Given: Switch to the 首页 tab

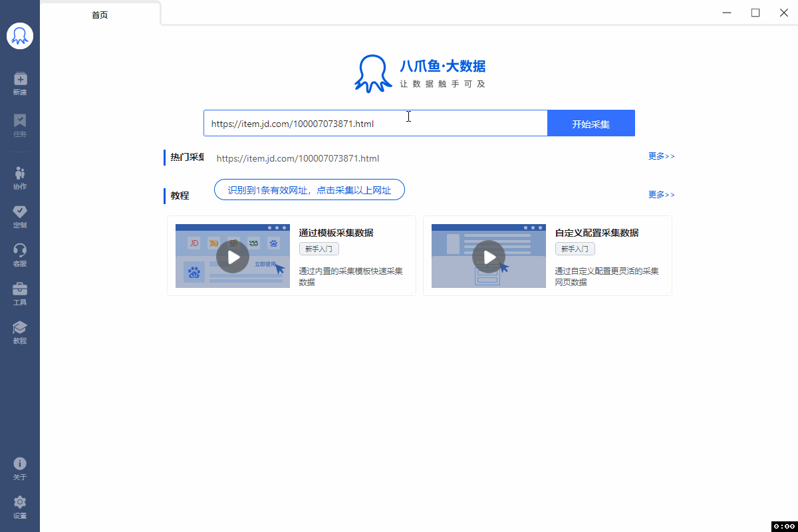Looking at the screenshot, I should 100,15.
